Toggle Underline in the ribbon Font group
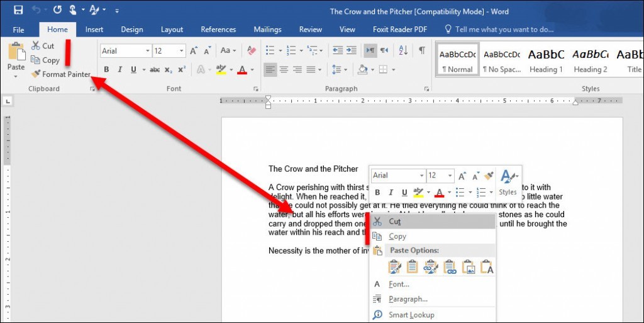 click(x=133, y=69)
